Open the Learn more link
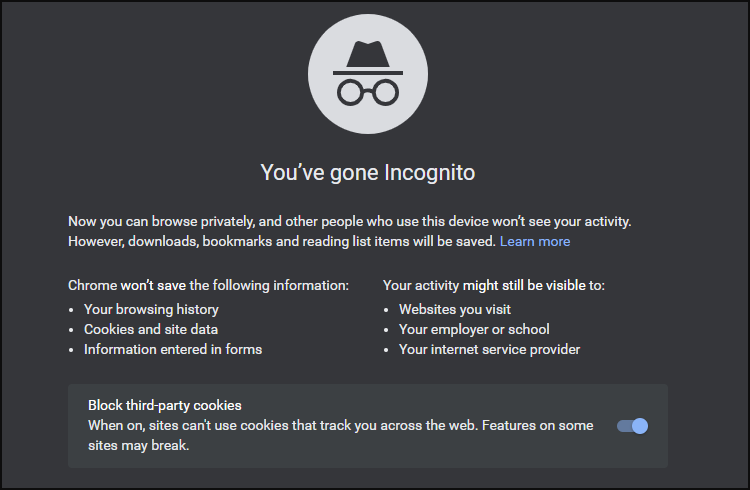This screenshot has height=490, width=750. [x=535, y=242]
